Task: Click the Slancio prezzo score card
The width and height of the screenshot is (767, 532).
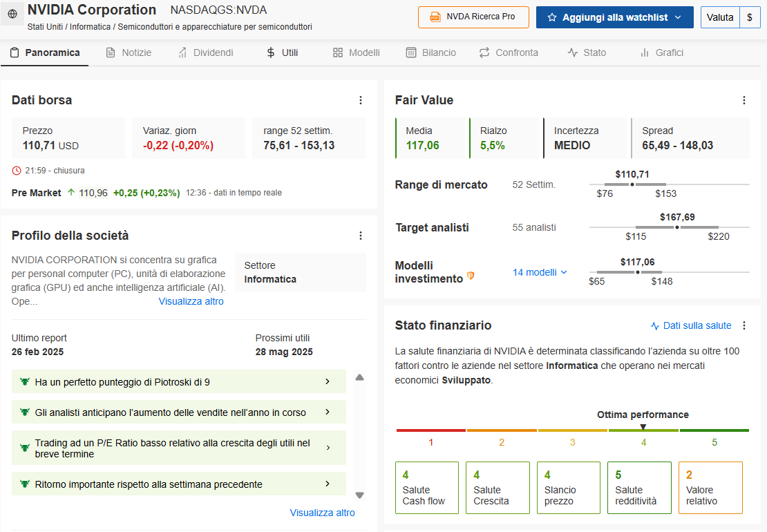Action: (569, 488)
